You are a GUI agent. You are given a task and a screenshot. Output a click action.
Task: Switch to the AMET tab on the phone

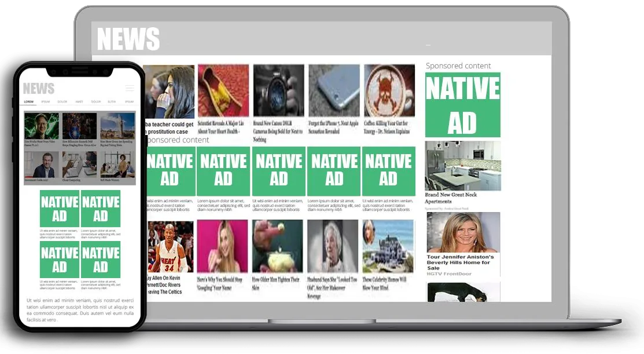tap(79, 101)
